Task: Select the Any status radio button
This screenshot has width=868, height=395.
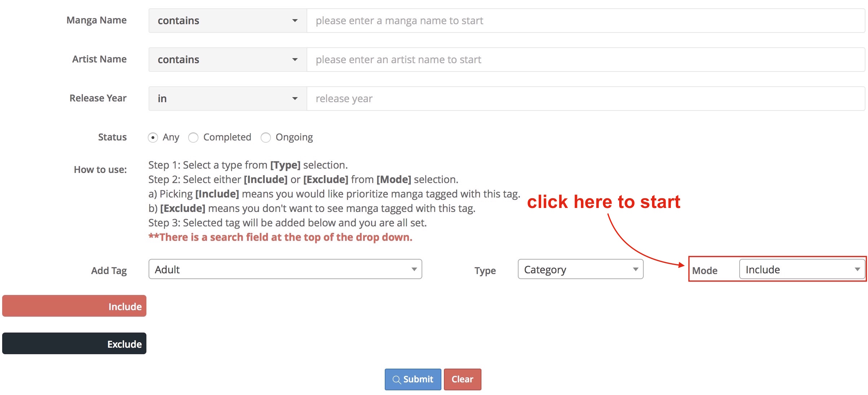Action: pos(153,138)
